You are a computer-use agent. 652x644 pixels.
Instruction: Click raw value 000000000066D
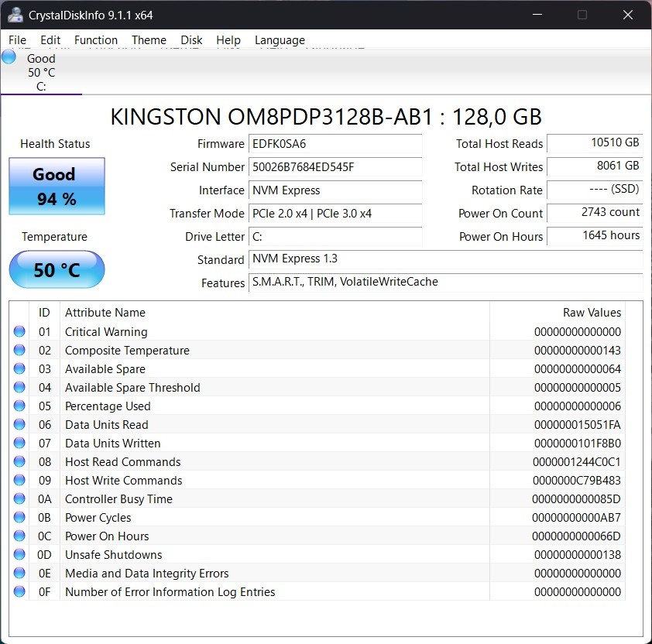coord(576,536)
